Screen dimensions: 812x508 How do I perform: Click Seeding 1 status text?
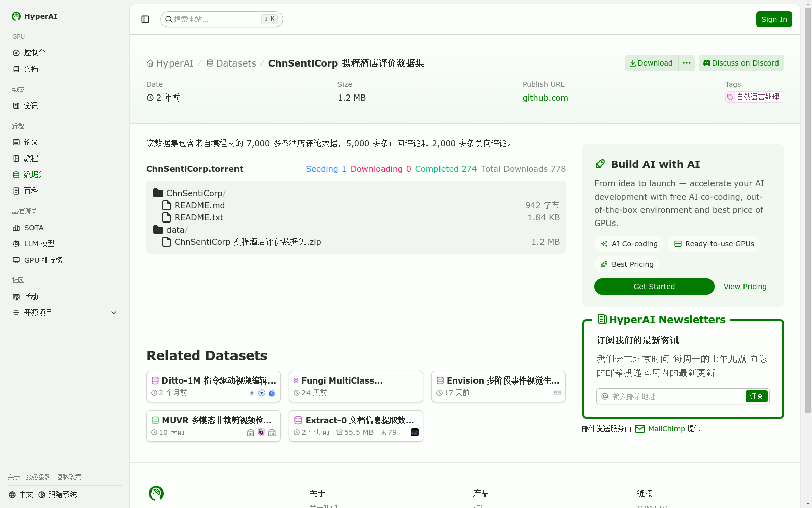point(326,169)
